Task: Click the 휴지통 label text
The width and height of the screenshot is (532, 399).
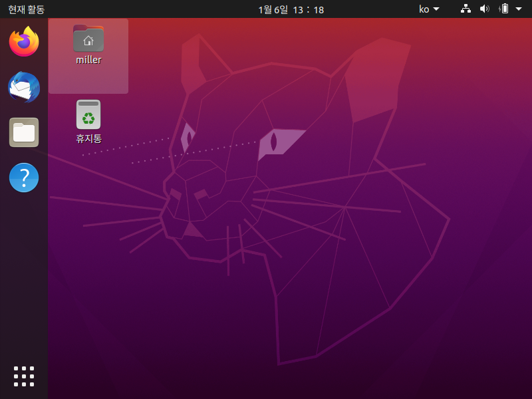Action: point(88,138)
